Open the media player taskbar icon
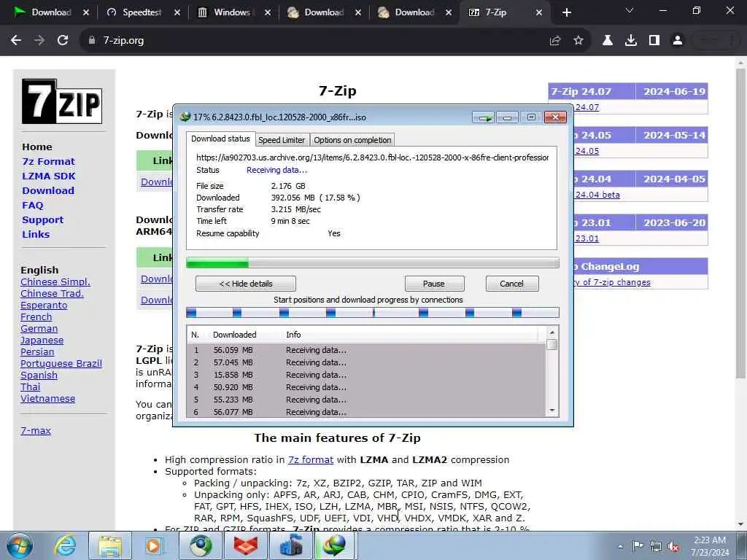This screenshot has width=747, height=560. pyautogui.click(x=155, y=545)
